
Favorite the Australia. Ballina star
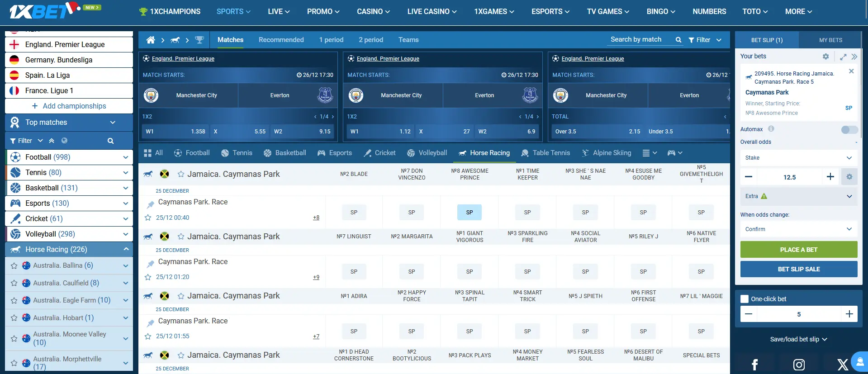coord(14,266)
